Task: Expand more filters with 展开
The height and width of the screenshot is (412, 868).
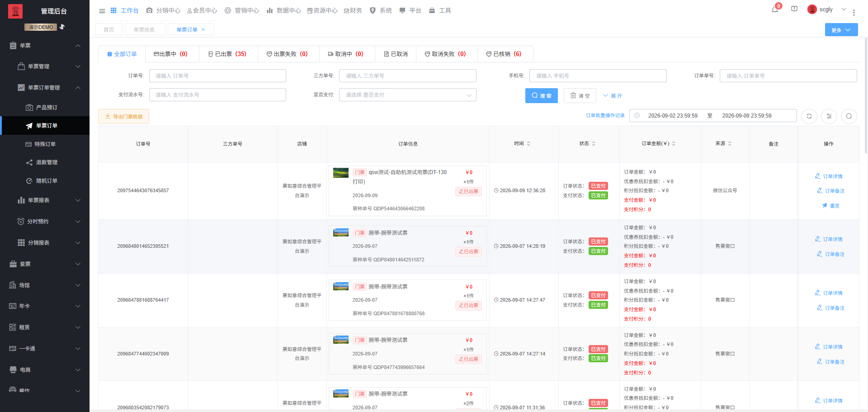Action: pos(613,96)
